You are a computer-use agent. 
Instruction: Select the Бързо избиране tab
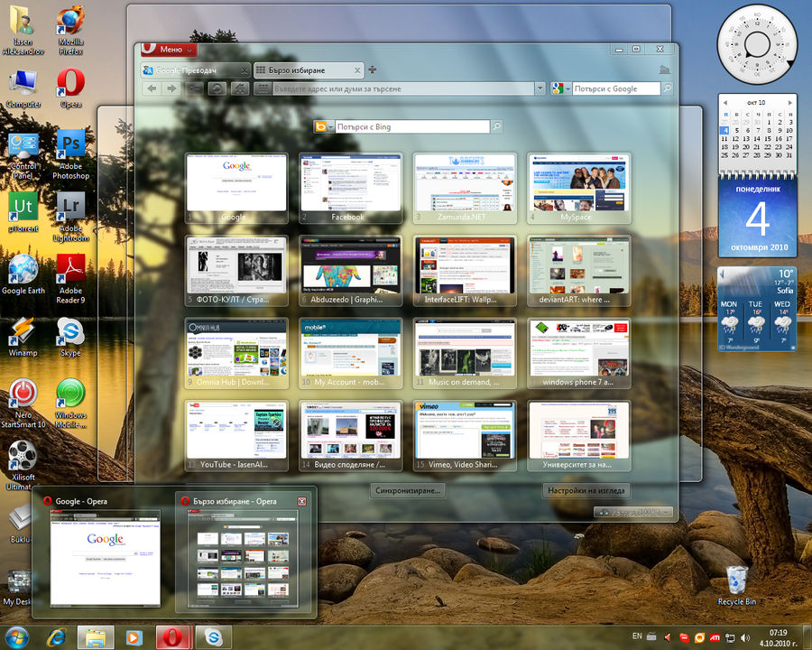(309, 70)
